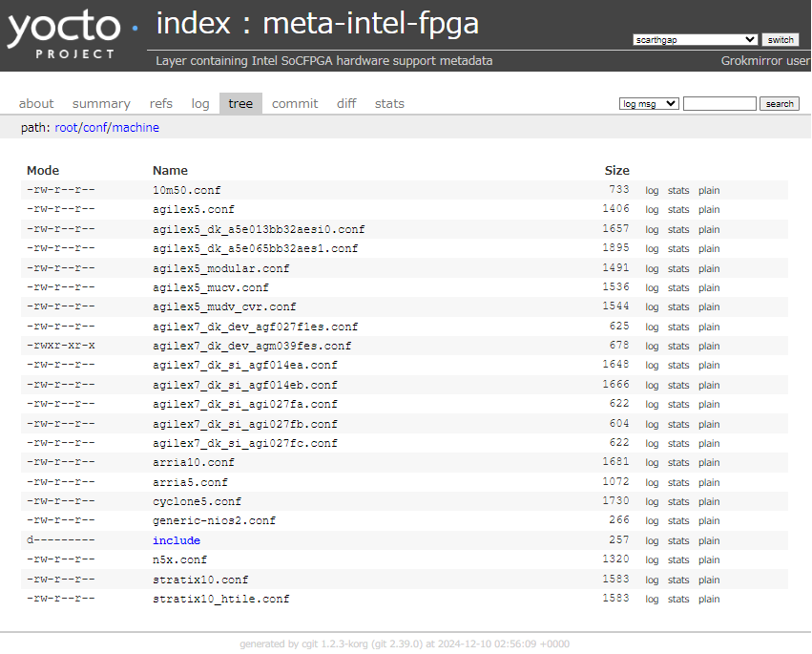
Task: Open the include directory
Action: tap(177, 540)
